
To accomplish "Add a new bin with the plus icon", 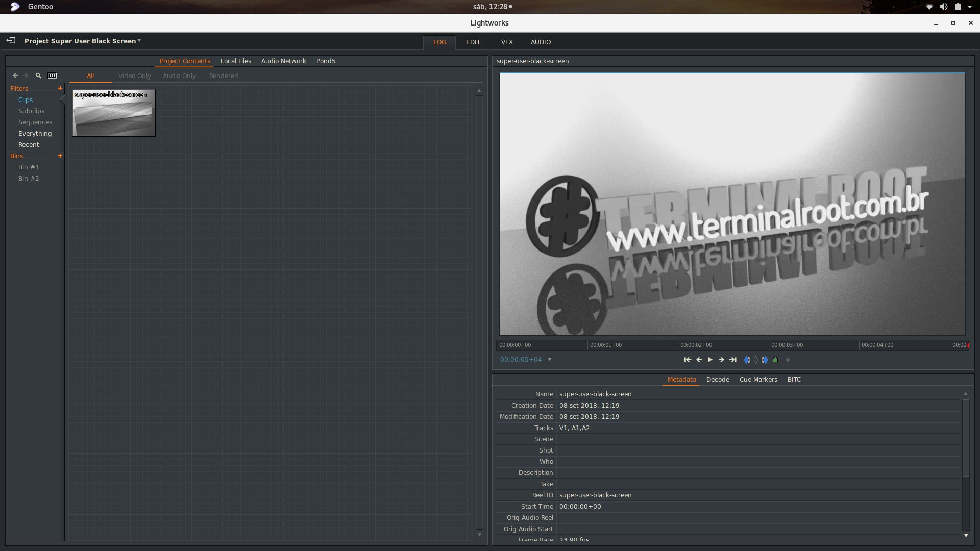I will 60,156.
